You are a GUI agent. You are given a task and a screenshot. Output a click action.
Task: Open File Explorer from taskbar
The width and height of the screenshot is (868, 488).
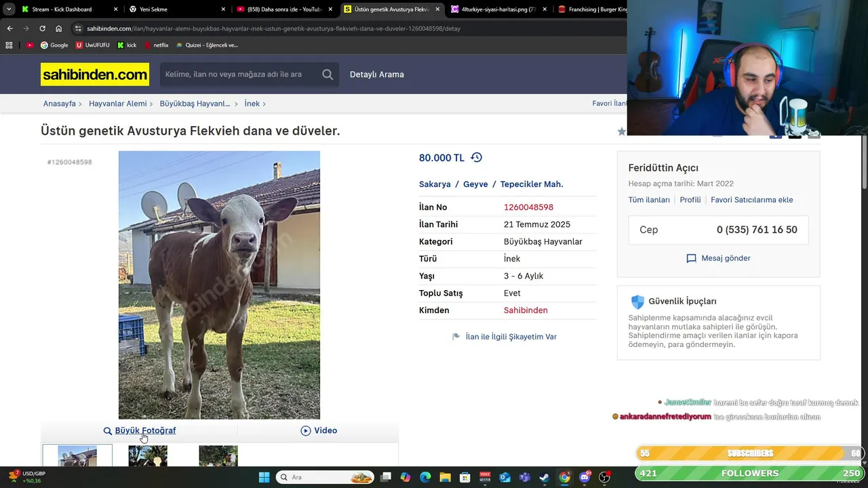pyautogui.click(x=446, y=477)
